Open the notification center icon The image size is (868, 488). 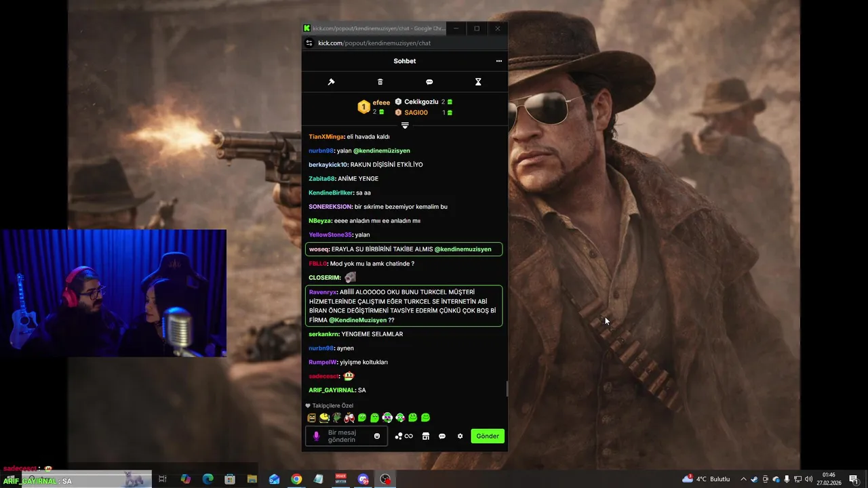853,479
